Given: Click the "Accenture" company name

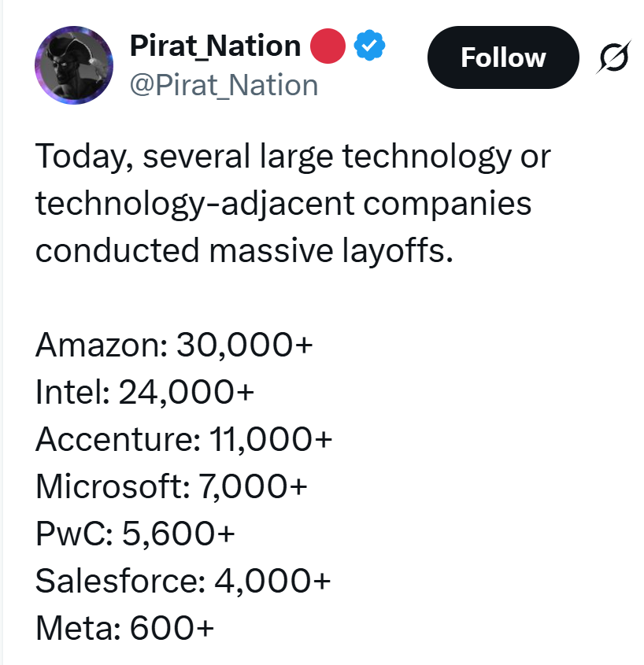Looking at the screenshot, I should (114, 439).
